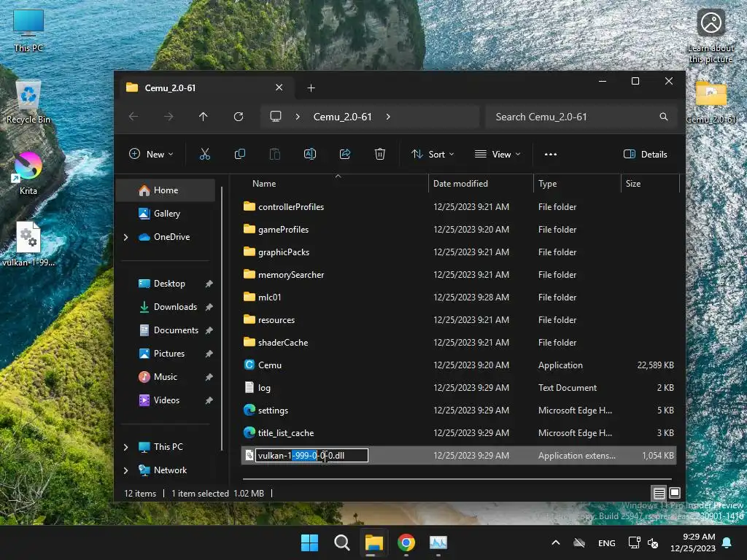Open Google Chrome from taskbar
The width and height of the screenshot is (747, 560).
click(406, 542)
